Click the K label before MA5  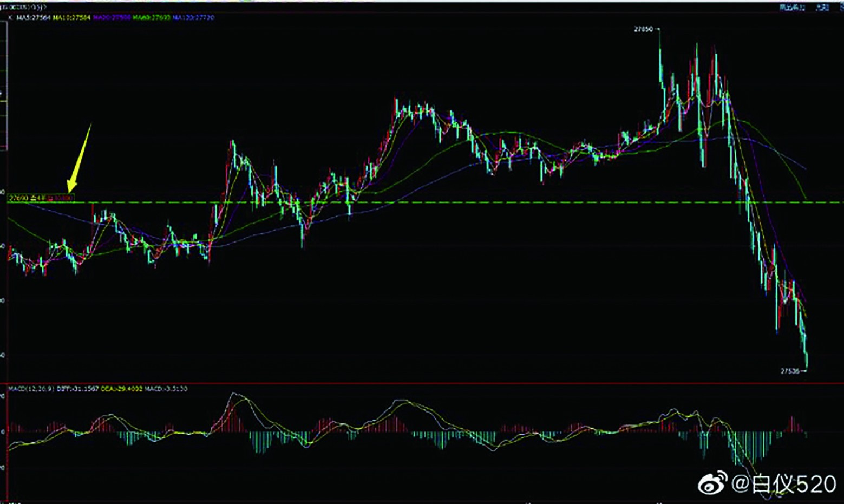(x=10, y=17)
